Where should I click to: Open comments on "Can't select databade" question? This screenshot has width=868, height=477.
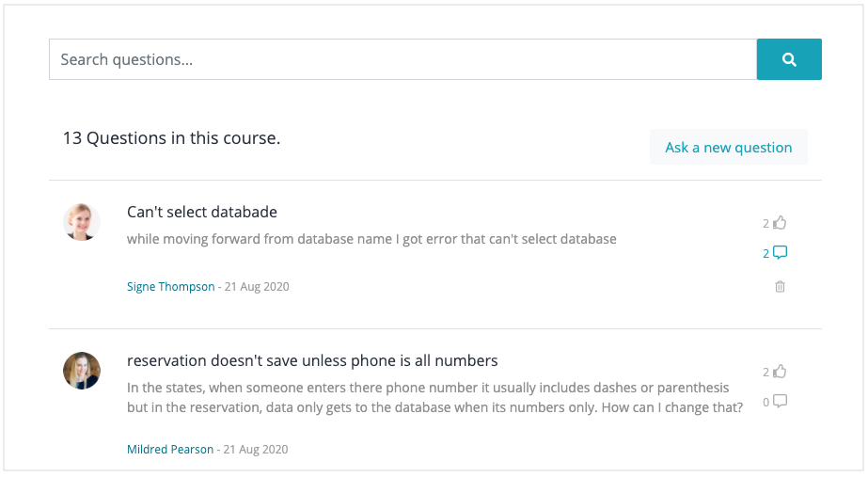tap(780, 253)
